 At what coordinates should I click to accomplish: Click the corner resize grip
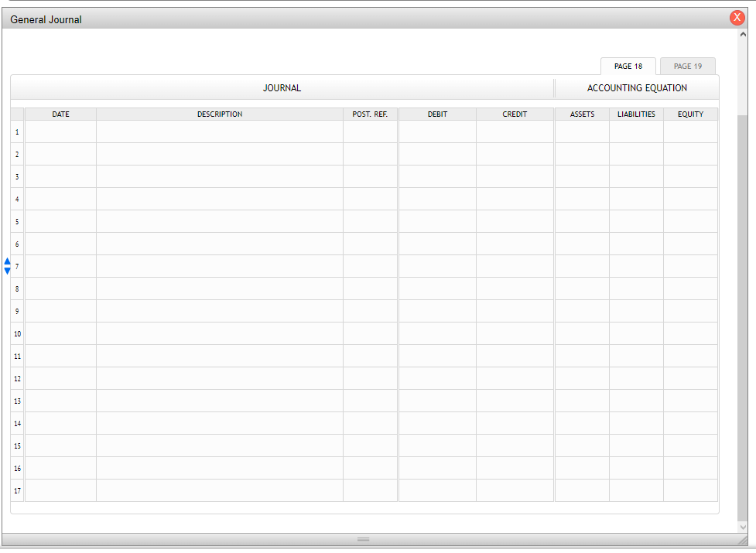tap(743, 541)
